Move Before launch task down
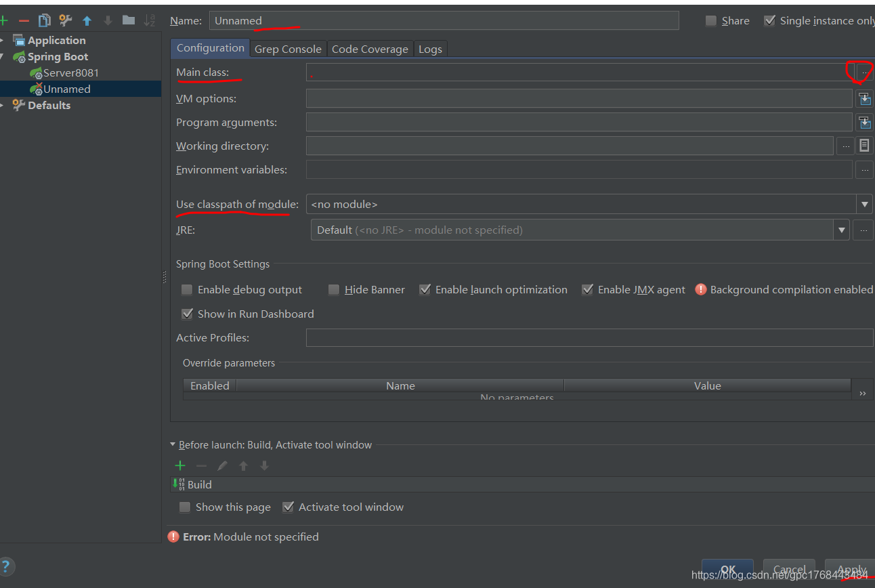 pos(264,465)
